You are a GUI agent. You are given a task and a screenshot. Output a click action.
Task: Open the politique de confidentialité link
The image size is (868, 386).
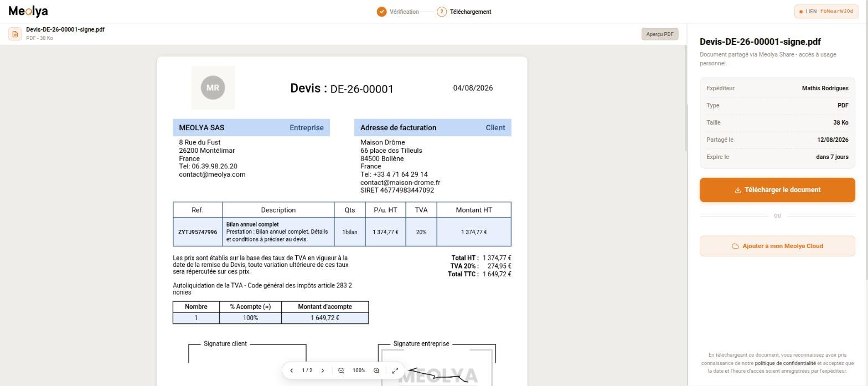click(x=785, y=363)
